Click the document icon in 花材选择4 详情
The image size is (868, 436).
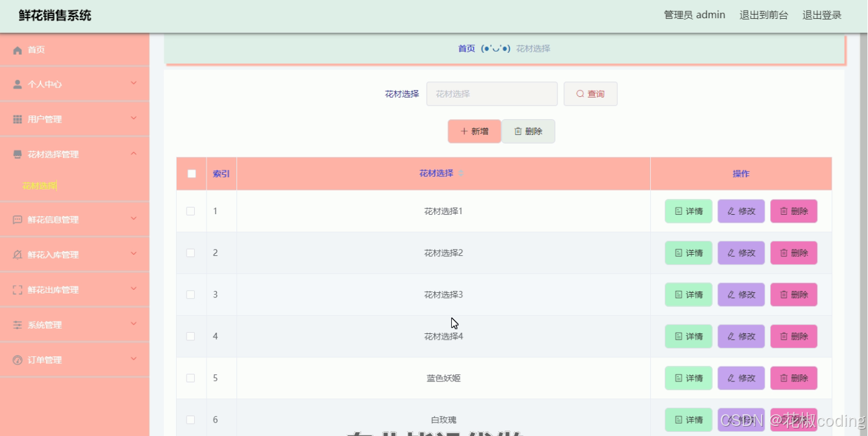(678, 336)
